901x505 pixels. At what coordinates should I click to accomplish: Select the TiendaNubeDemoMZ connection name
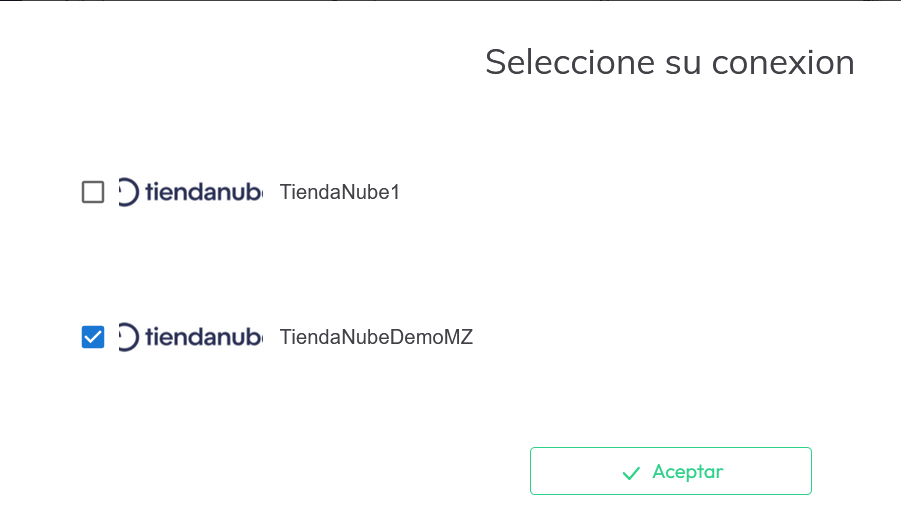376,338
